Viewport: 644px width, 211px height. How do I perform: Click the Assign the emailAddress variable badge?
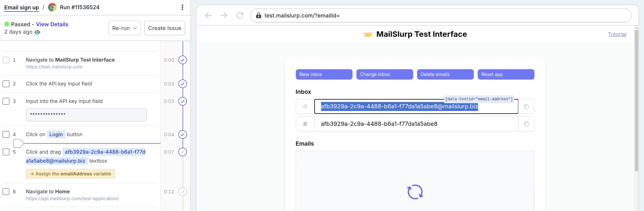pyautogui.click(x=70, y=174)
